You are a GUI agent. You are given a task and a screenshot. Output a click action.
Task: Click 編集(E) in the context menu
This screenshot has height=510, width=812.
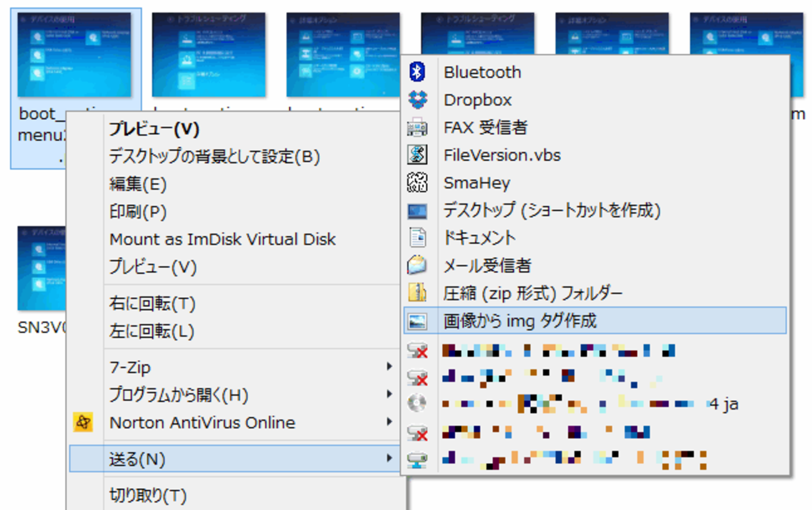pyautogui.click(x=138, y=184)
